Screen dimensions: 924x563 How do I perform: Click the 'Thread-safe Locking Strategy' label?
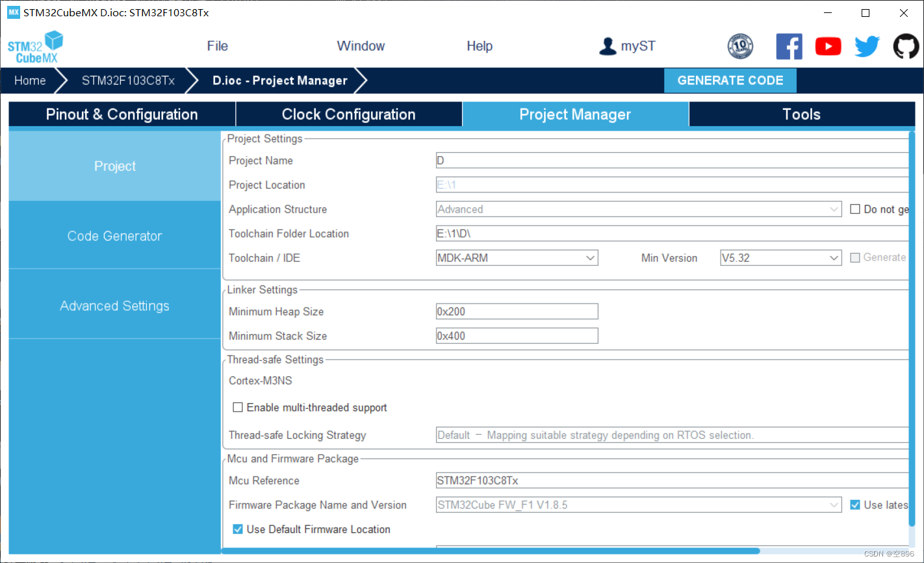tap(297, 436)
